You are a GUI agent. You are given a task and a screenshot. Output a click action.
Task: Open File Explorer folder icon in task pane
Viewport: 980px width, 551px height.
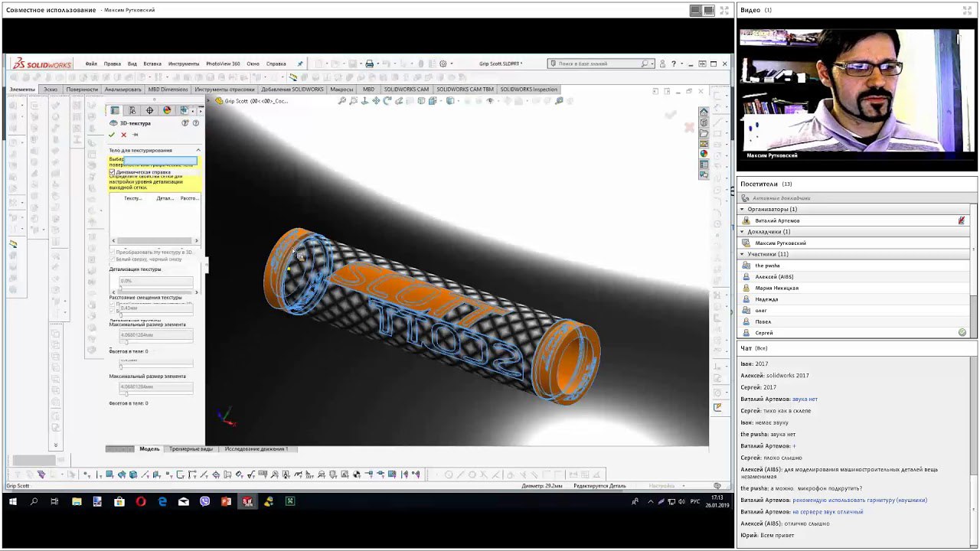coord(704,133)
